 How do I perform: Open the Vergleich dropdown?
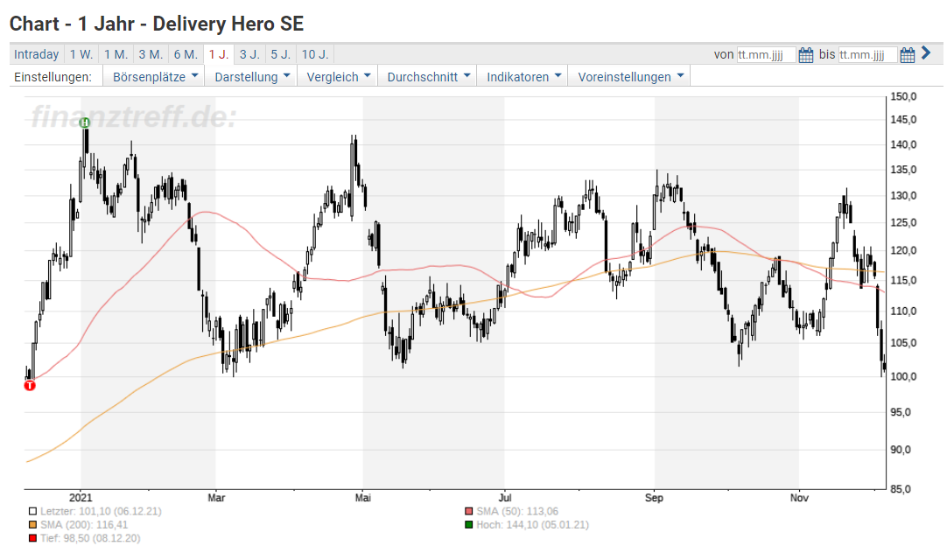338,77
